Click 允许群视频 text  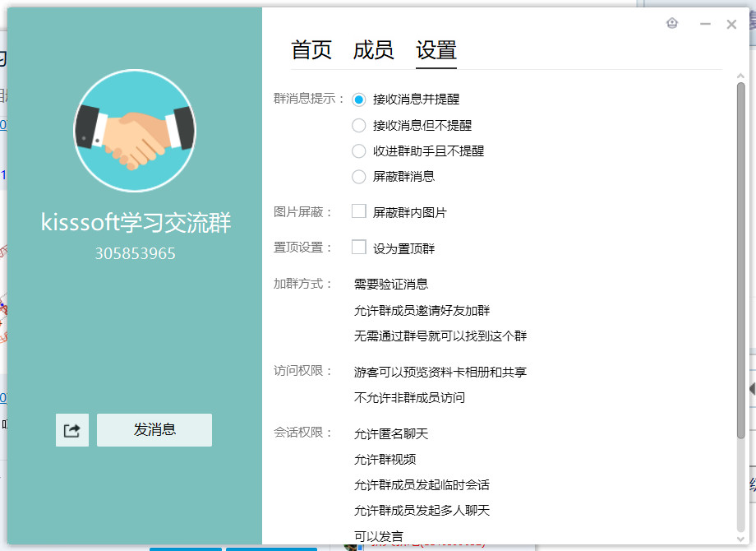coord(385,460)
